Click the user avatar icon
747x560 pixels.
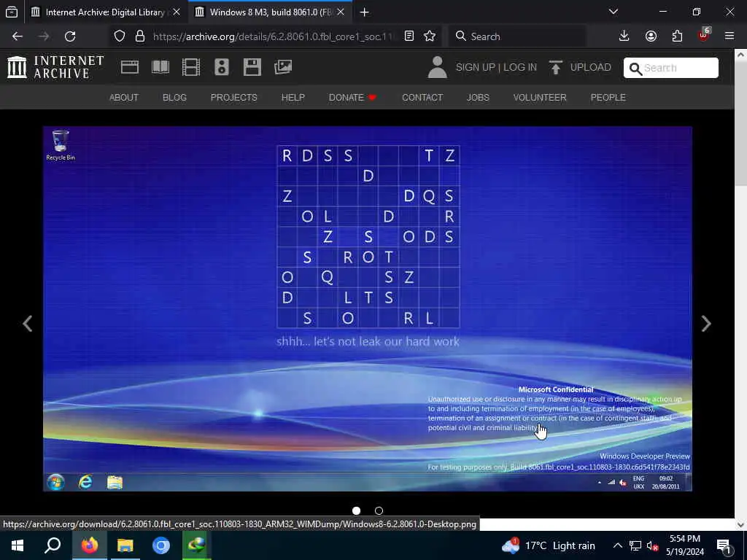pos(437,67)
